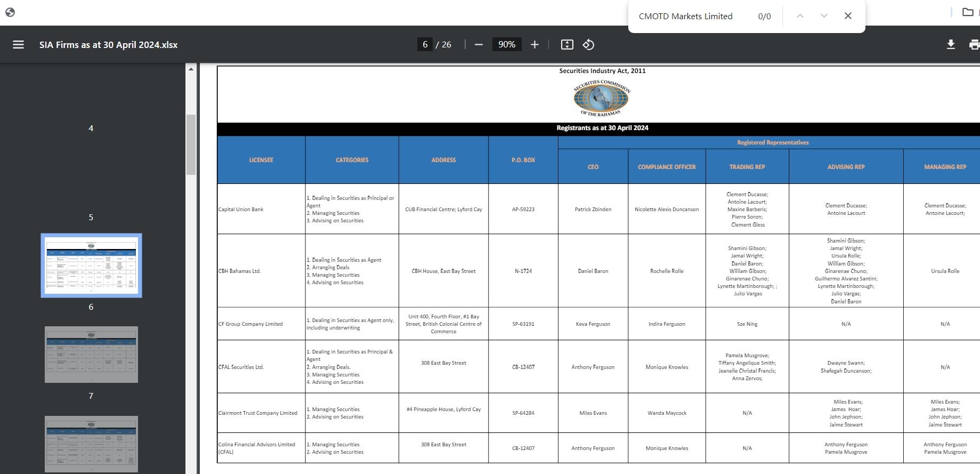Image resolution: width=980 pixels, height=474 pixels.
Task: Zoom out of the PDF document
Action: tap(479, 45)
